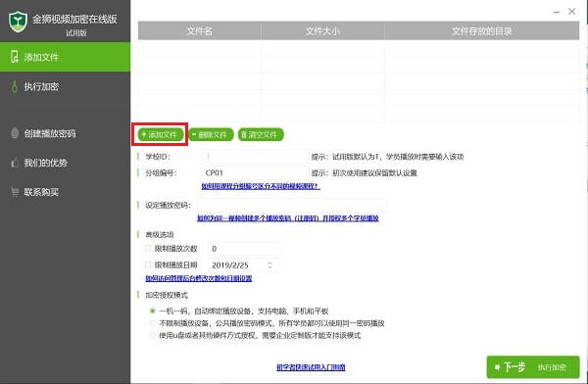Click the 试用版 label under the app title

[76, 33]
